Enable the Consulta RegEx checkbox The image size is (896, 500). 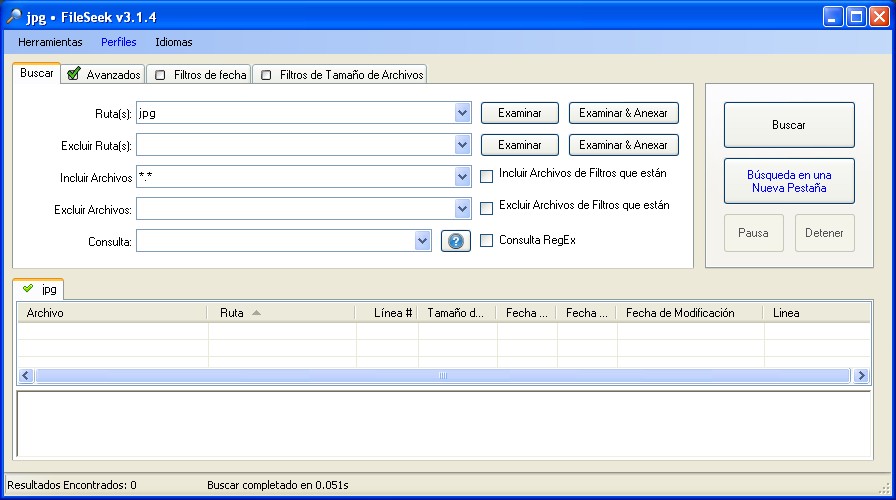[486, 241]
